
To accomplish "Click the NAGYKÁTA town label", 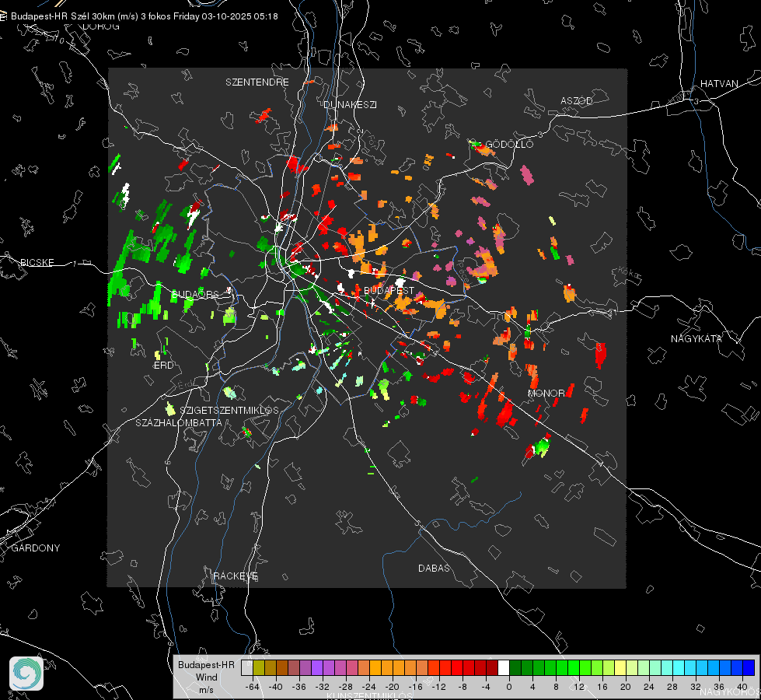I will [x=696, y=338].
